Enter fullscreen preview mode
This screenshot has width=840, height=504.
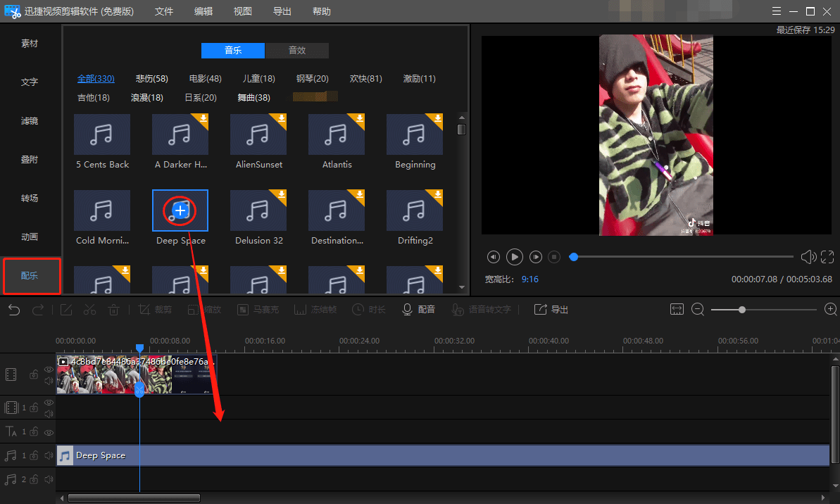coord(827,257)
